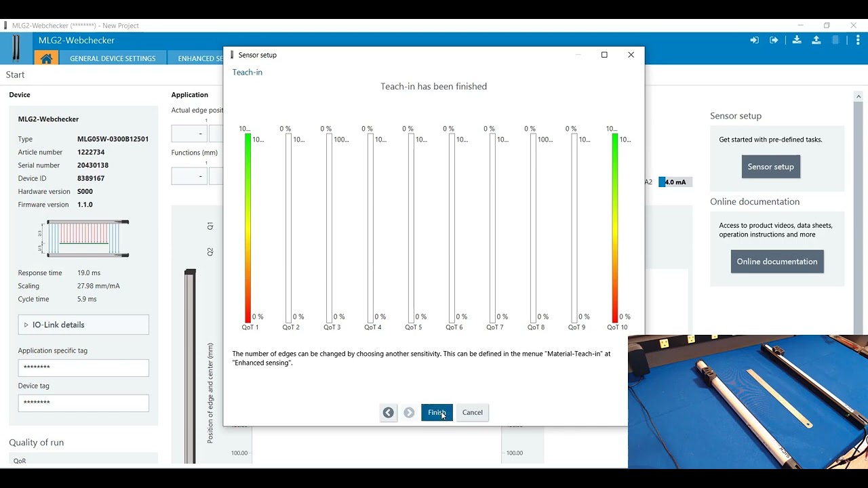
Task: Click the firmware version 1.1.0
Action: pos(85,205)
